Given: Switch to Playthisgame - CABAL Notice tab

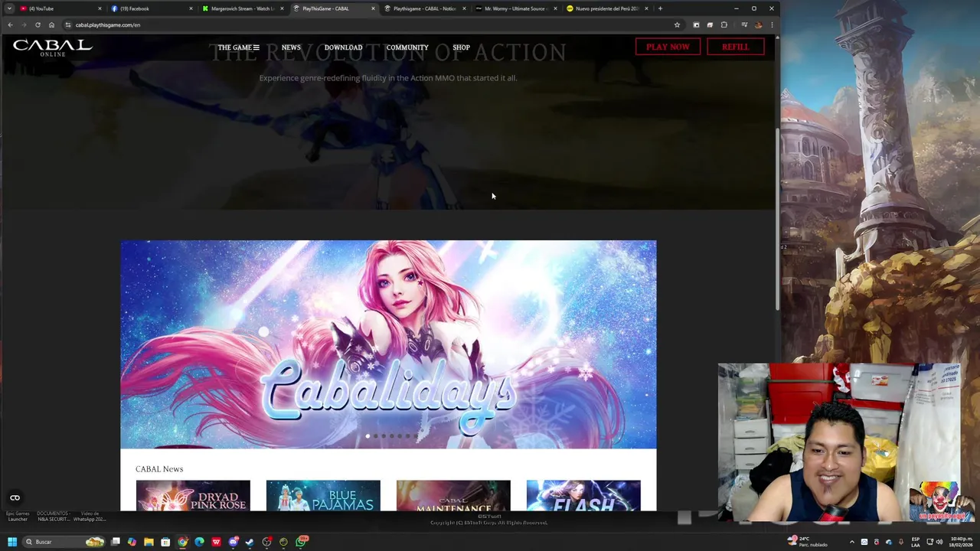Looking at the screenshot, I should (423, 8).
